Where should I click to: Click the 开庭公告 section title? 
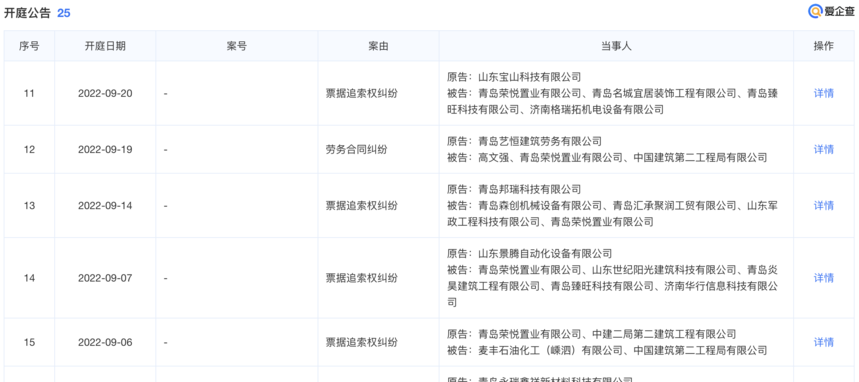click(27, 13)
